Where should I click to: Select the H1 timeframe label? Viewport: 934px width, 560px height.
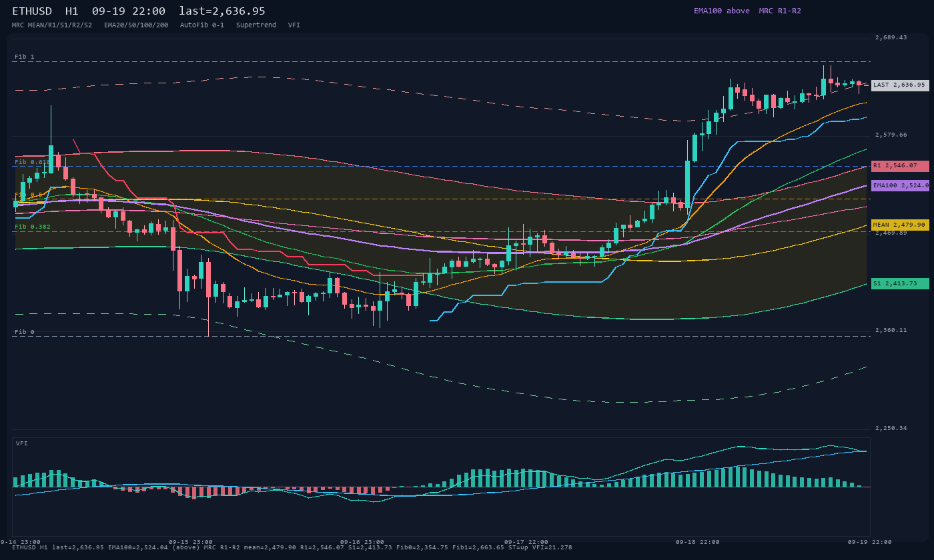(72, 11)
